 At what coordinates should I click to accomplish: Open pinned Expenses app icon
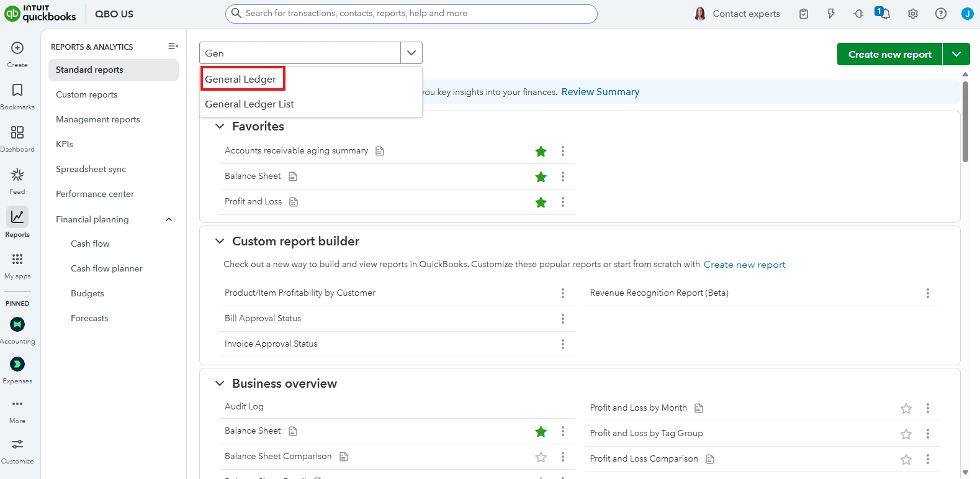[17, 364]
